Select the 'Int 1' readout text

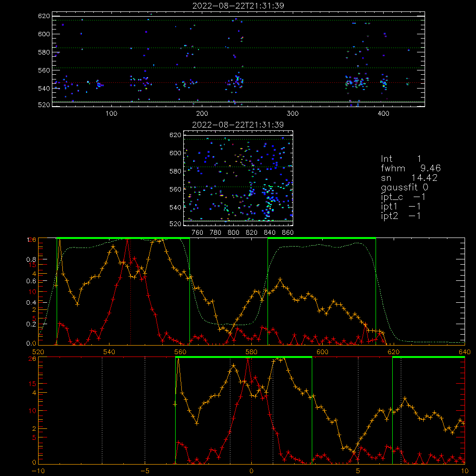click(401, 159)
